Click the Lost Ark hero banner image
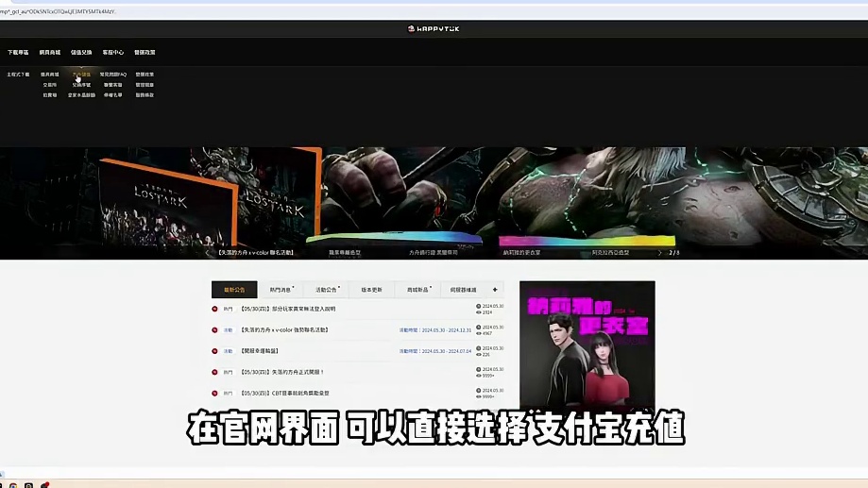Screen dimensions: 868x488 click(434, 203)
